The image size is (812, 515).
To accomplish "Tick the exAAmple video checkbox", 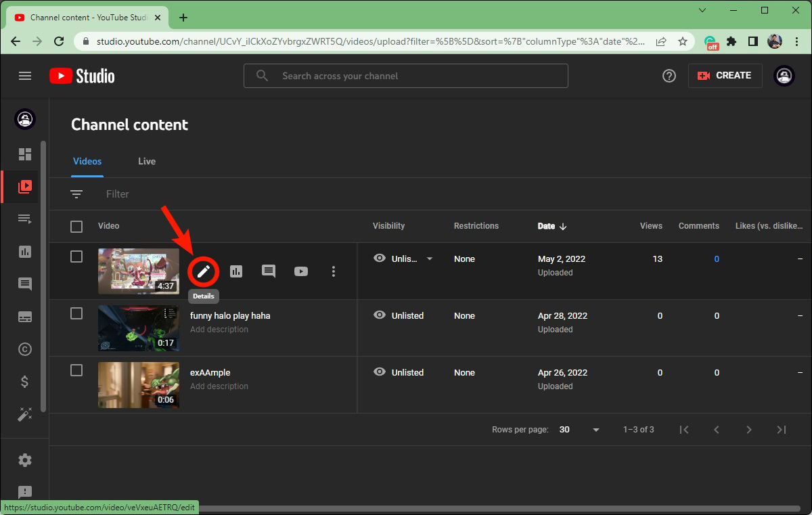I will click(x=76, y=370).
